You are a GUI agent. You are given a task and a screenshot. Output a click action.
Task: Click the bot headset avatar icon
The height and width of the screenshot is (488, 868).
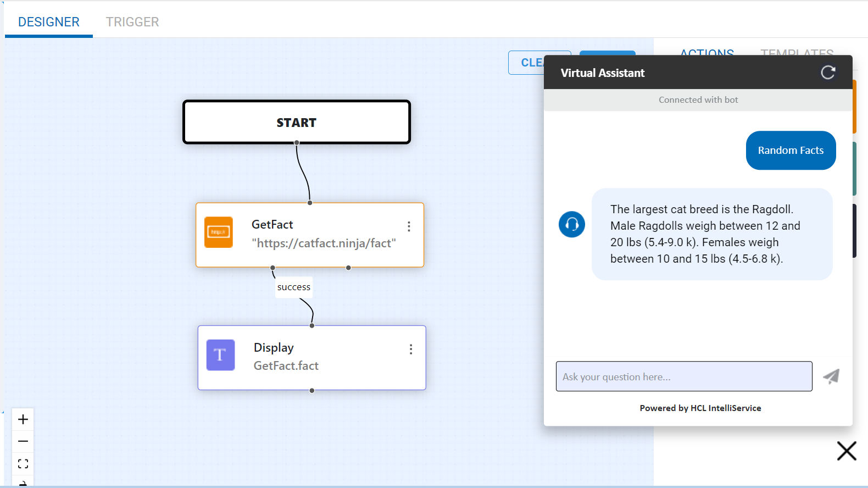[x=572, y=224]
